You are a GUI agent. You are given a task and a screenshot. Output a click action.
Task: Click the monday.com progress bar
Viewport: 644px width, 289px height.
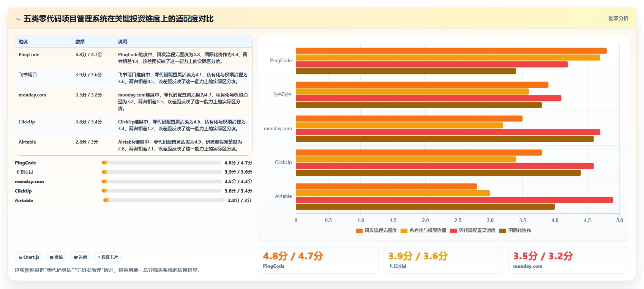[x=161, y=182]
